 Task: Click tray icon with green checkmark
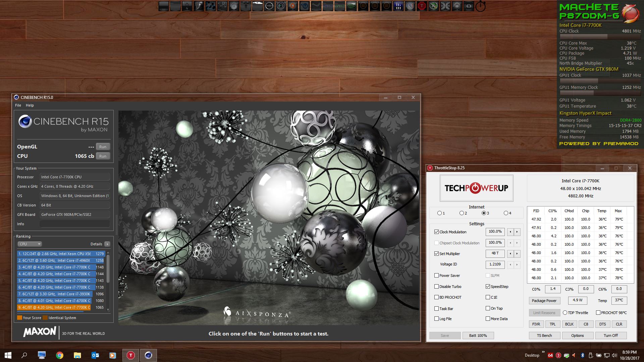point(567,355)
